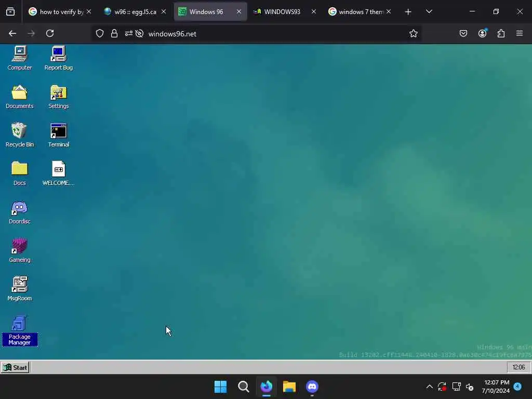The width and height of the screenshot is (532, 399).
Task: Switch to the 'how to verify by' tab
Action: point(60,11)
